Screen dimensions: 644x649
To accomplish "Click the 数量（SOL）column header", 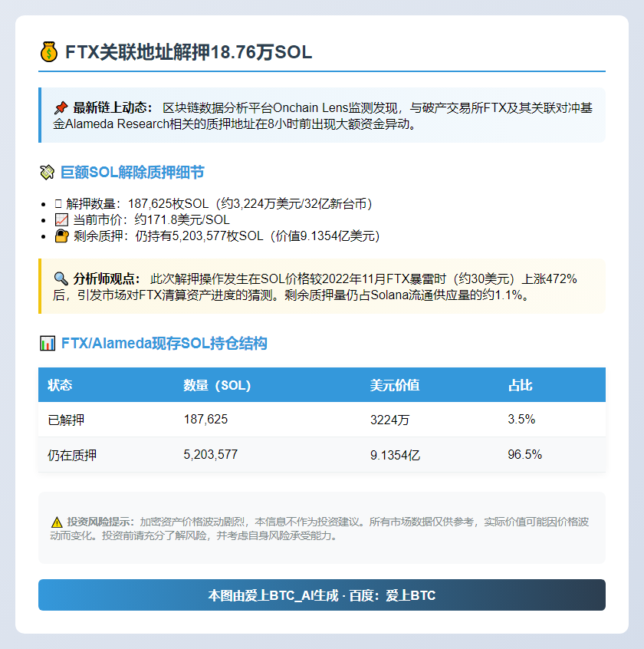I will [x=217, y=385].
